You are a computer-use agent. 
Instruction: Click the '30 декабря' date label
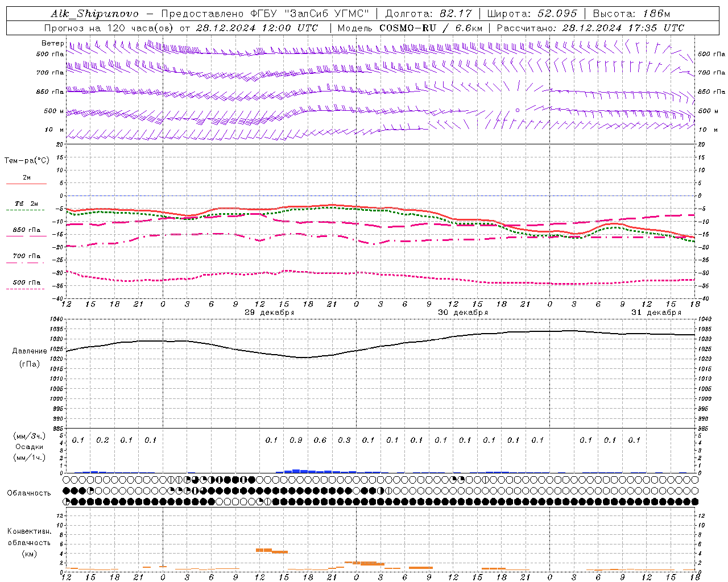point(463,313)
